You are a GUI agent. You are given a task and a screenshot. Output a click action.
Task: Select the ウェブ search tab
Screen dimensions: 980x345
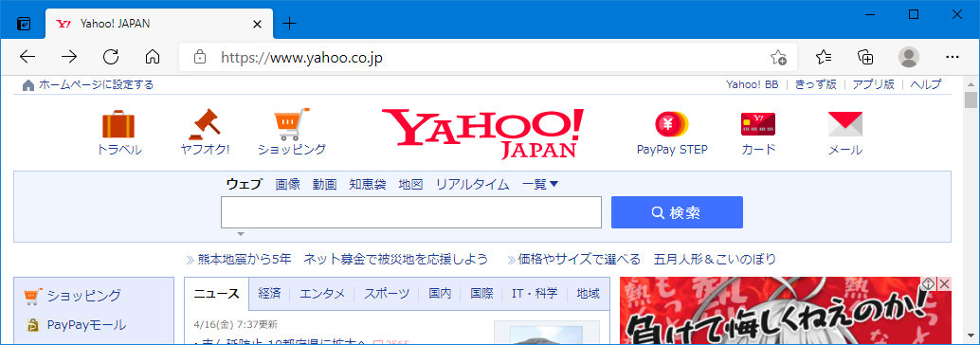click(x=245, y=185)
